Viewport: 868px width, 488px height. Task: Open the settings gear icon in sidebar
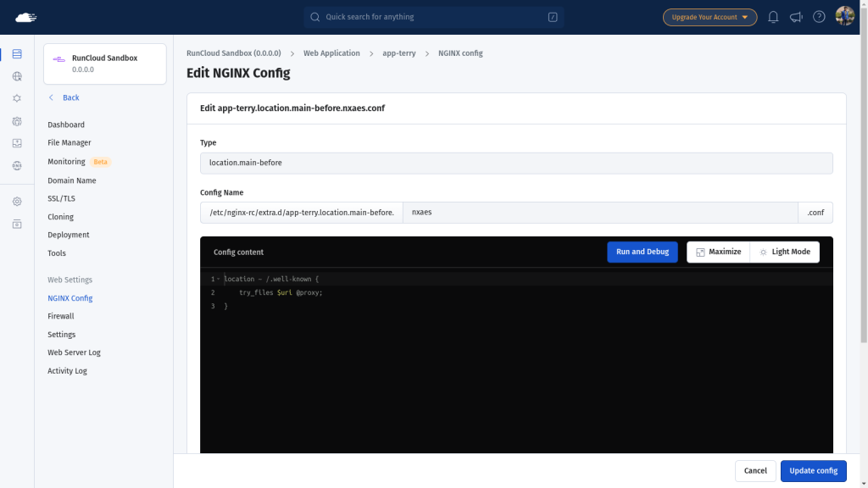17,202
